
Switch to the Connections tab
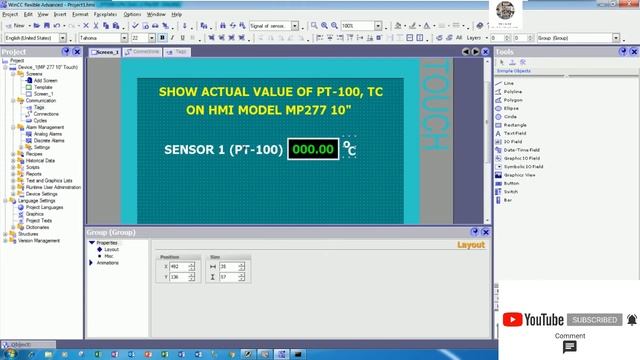click(x=142, y=52)
